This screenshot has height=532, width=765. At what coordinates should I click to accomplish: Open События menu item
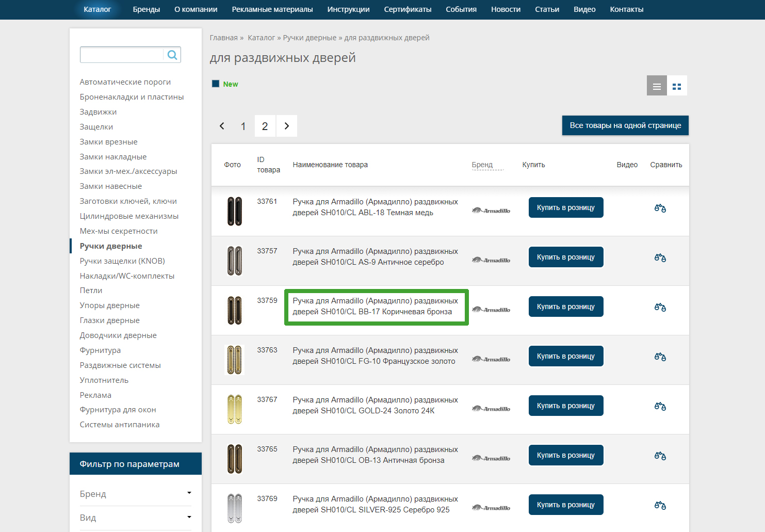(461, 9)
